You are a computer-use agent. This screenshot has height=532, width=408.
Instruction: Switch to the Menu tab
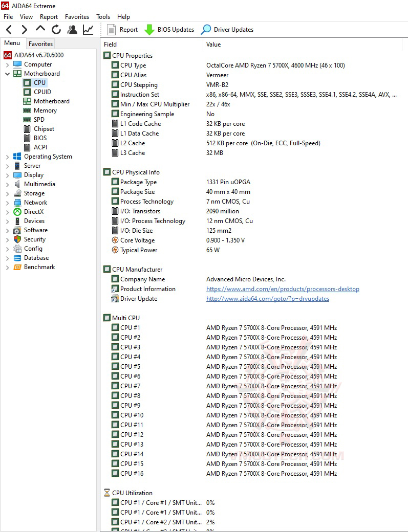tap(12, 43)
